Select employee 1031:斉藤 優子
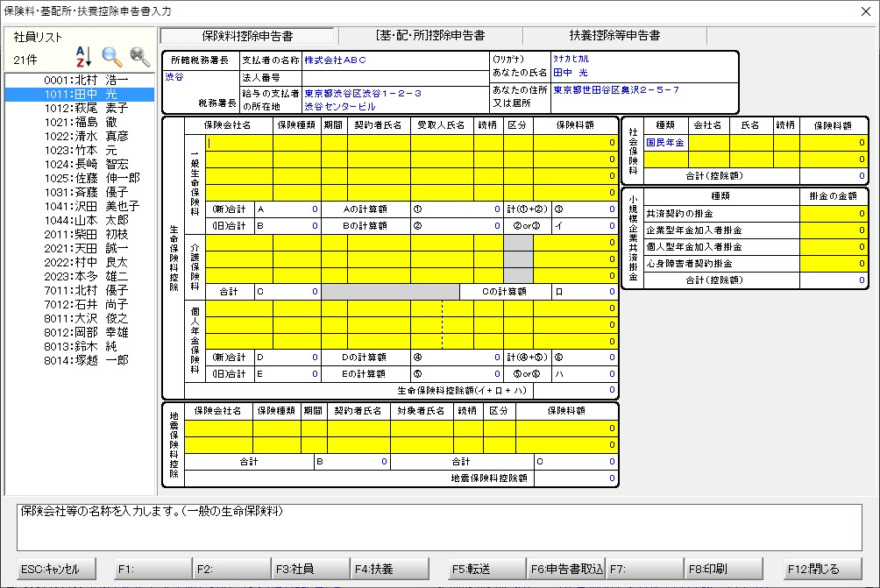The width and height of the screenshot is (880, 588). point(80,193)
